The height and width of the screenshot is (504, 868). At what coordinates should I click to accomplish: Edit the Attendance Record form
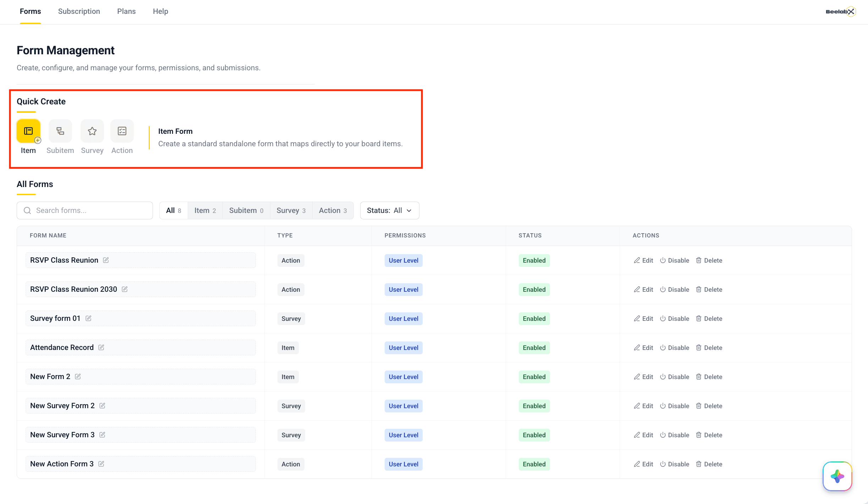(643, 348)
